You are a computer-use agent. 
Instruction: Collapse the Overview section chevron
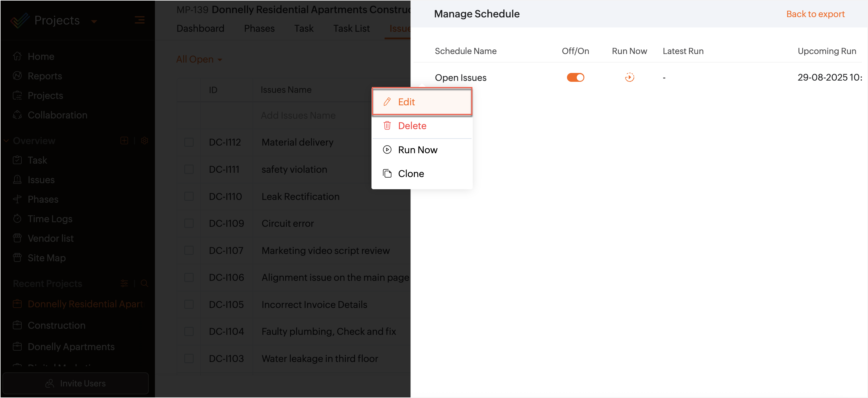pyautogui.click(x=6, y=141)
